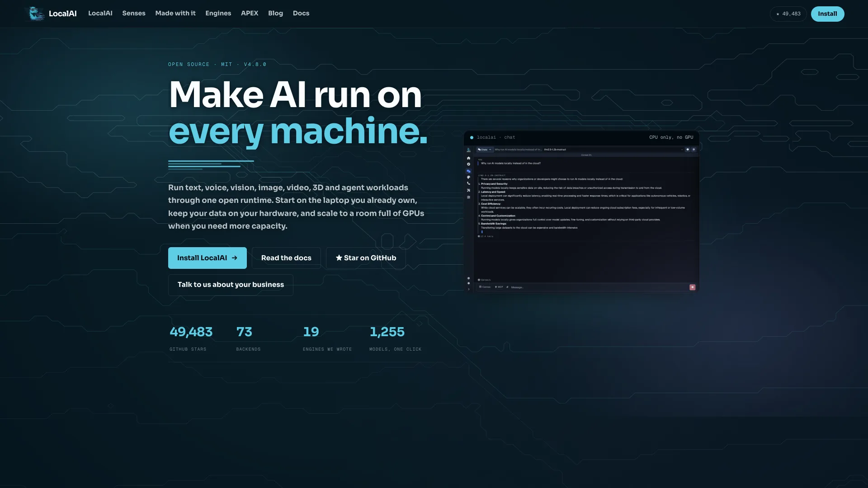This screenshot has height=488, width=868.
Task: Open Docs from the navbar
Action: 301,14
